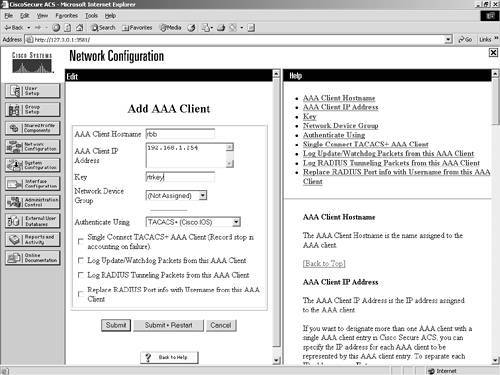Open System Configuration in sidebar
Image resolution: width=500 pixels, height=375 pixels.
[x=33, y=165]
